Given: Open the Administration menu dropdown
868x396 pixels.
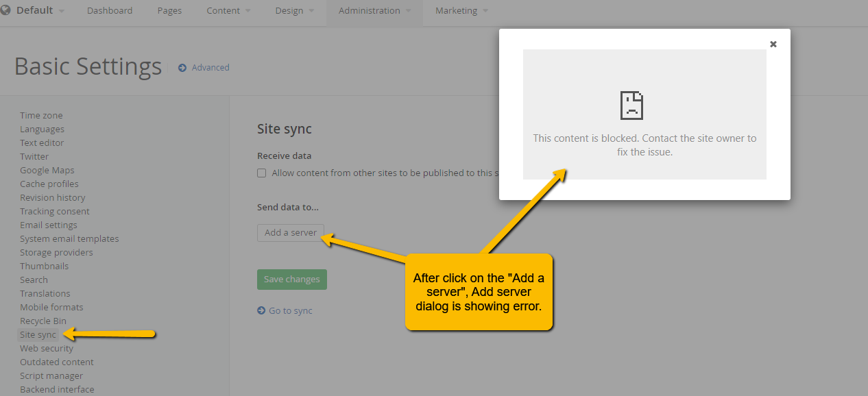Looking at the screenshot, I should tap(374, 11).
